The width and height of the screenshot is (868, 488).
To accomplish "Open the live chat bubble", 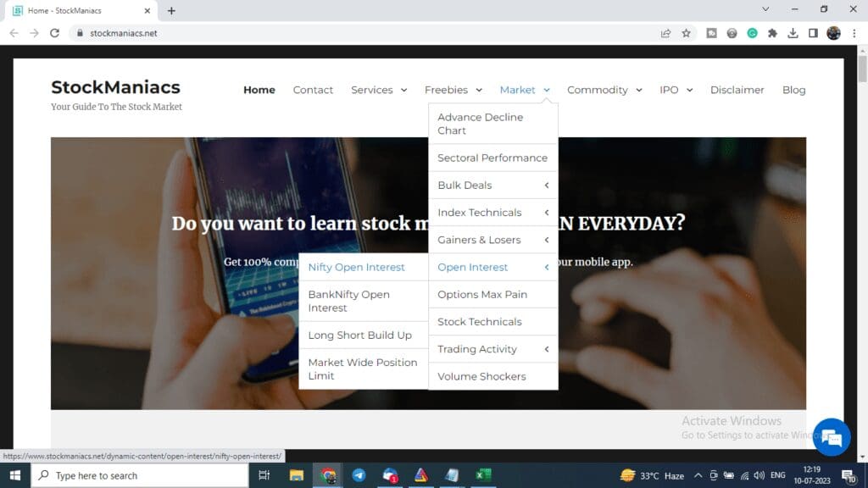I will click(832, 438).
